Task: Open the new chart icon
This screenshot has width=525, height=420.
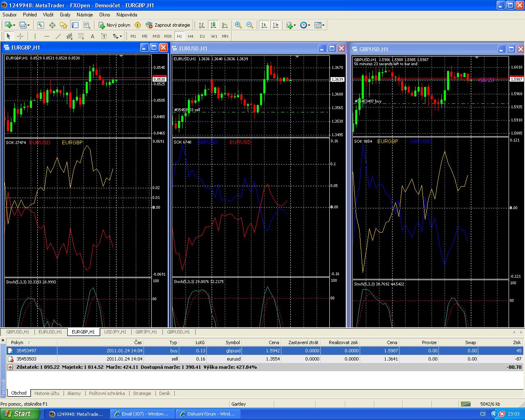Action: click(x=8, y=25)
